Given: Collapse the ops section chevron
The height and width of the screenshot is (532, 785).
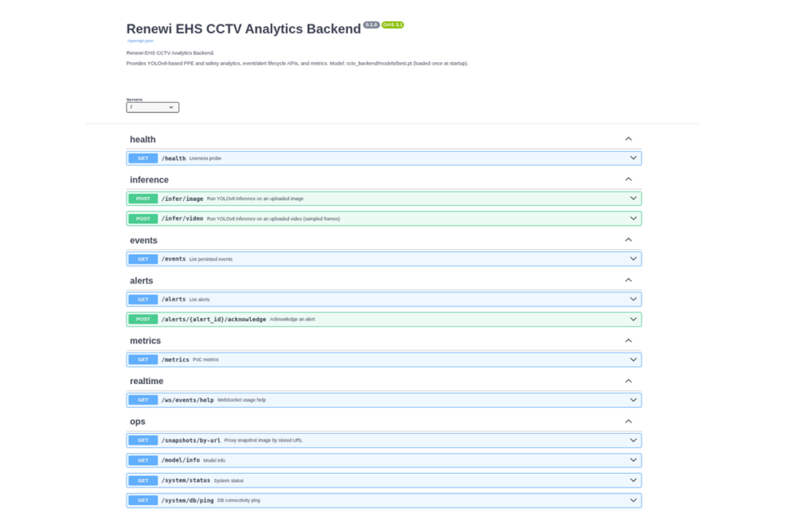Looking at the screenshot, I should coord(629,422).
